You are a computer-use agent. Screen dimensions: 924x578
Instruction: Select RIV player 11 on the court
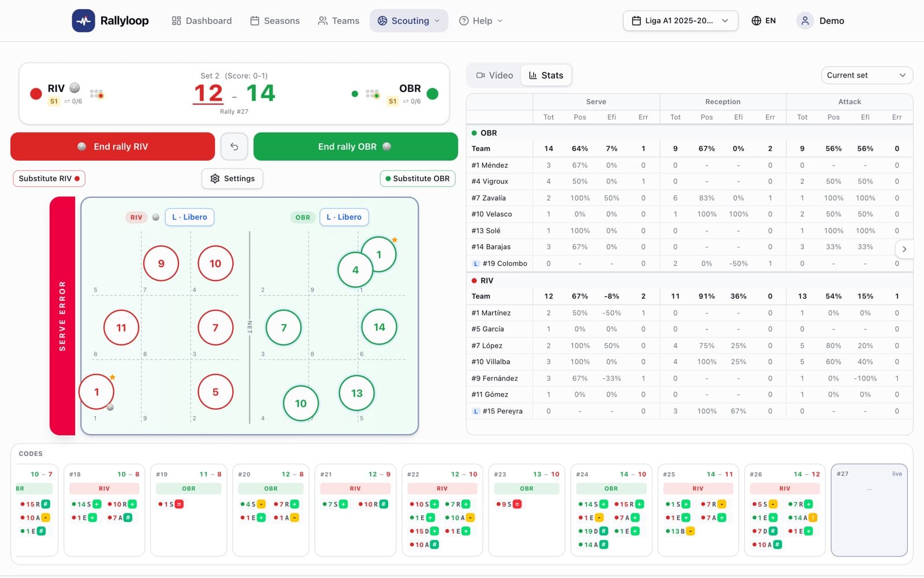coord(121,328)
